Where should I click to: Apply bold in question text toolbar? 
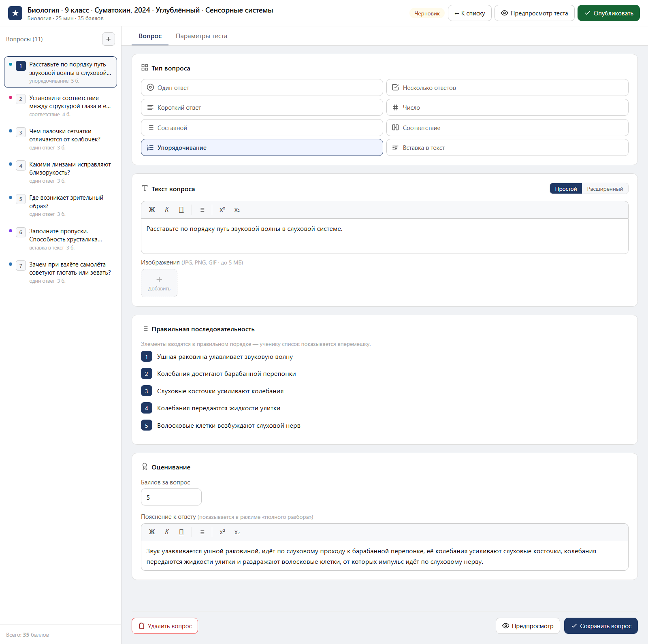(152, 210)
